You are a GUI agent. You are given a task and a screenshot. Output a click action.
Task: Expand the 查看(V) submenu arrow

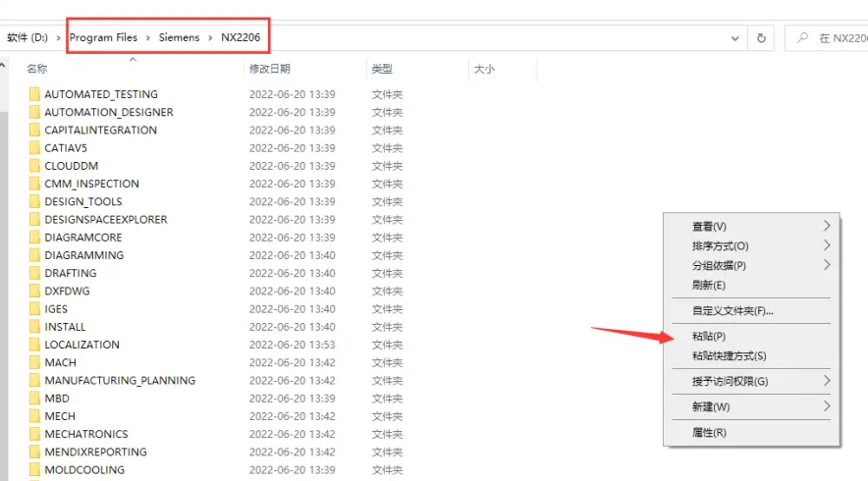[x=827, y=226]
